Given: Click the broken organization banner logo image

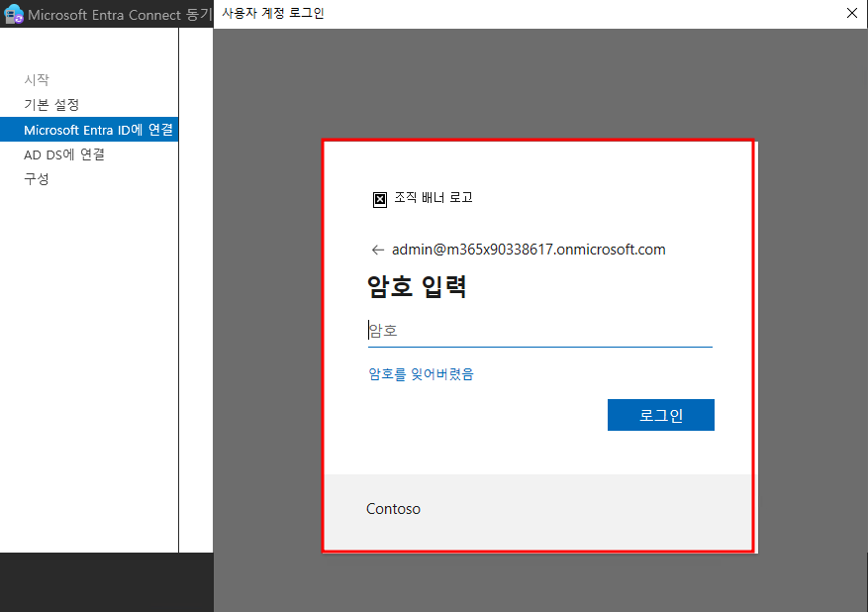Looking at the screenshot, I should tap(380, 199).
